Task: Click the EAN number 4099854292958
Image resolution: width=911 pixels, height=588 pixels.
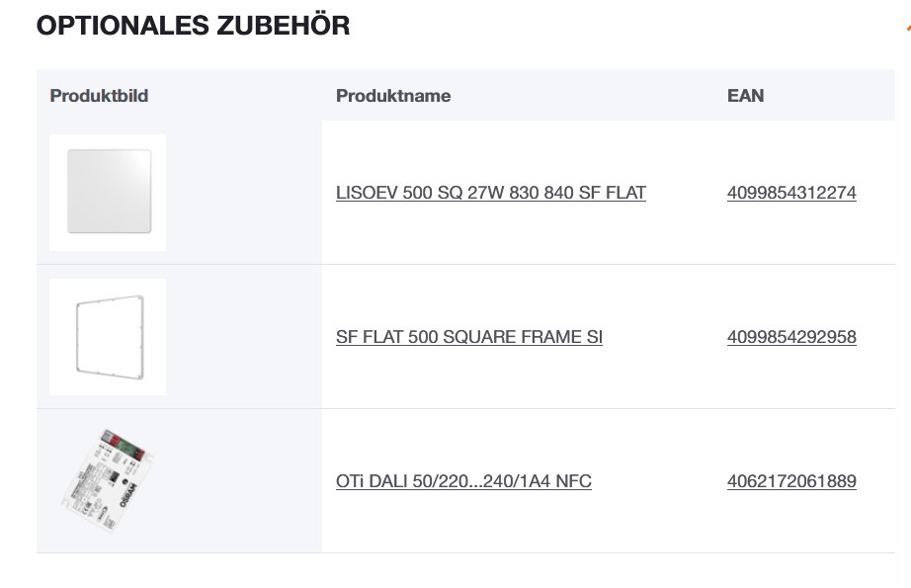Action: click(x=790, y=337)
